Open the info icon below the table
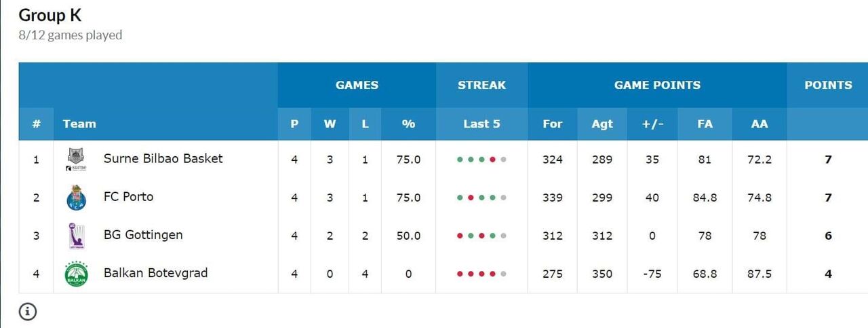The image size is (868, 328). pos(28,312)
